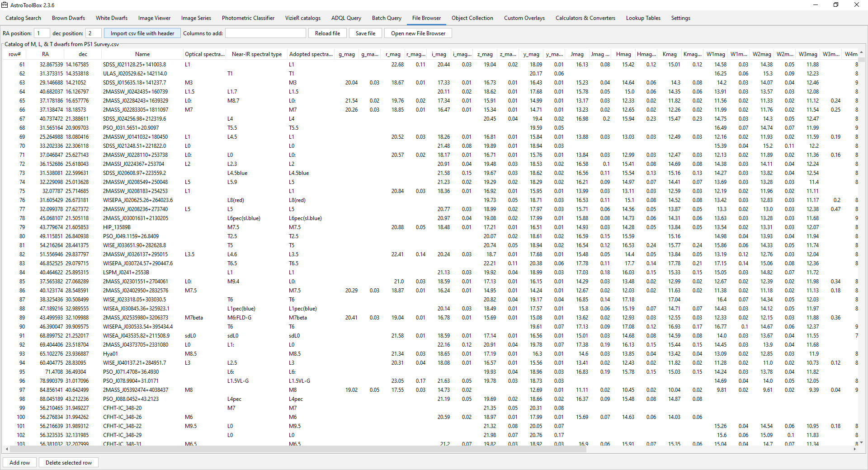Image resolution: width=868 pixels, height=470 pixels.
Task: Open a new File Browser
Action: pyautogui.click(x=418, y=33)
